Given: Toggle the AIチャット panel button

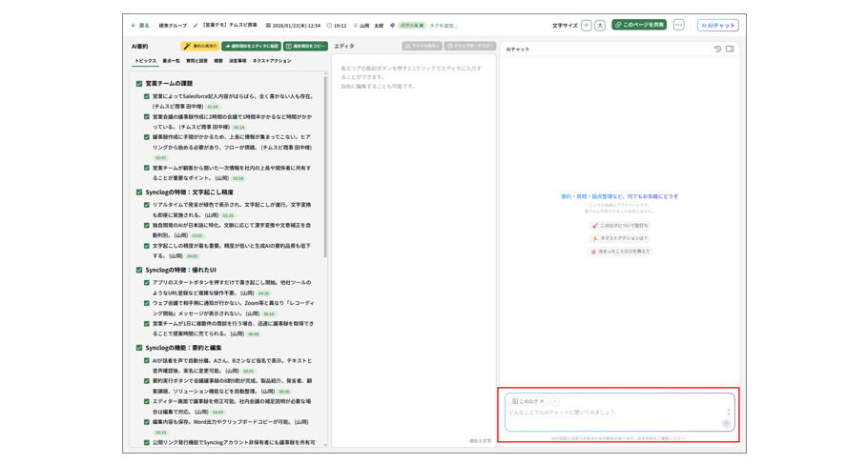Looking at the screenshot, I should [x=718, y=26].
